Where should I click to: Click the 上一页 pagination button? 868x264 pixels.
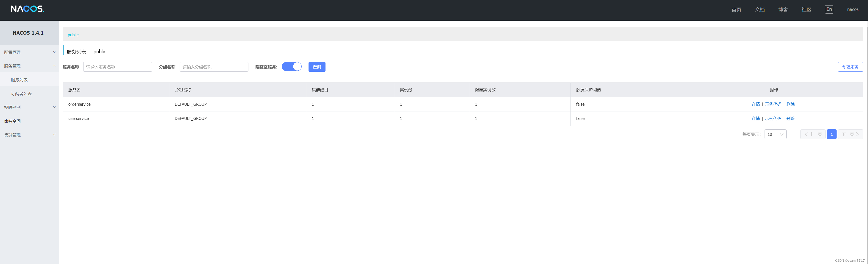point(813,134)
